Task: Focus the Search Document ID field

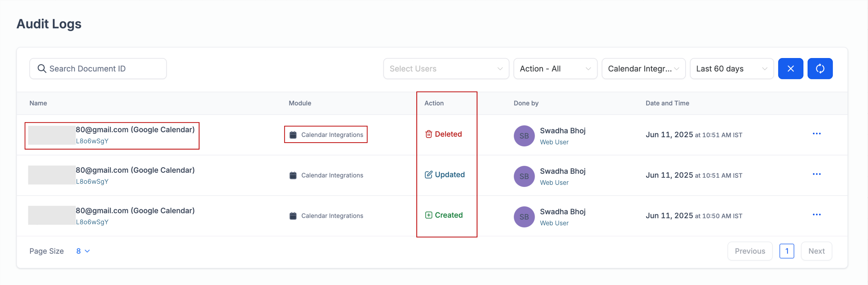Action: pos(98,69)
